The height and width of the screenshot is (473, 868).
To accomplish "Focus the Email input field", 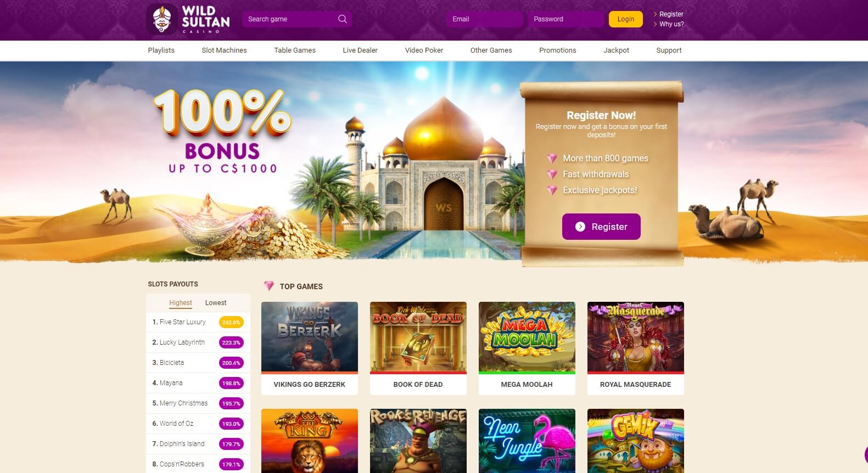I will [485, 19].
